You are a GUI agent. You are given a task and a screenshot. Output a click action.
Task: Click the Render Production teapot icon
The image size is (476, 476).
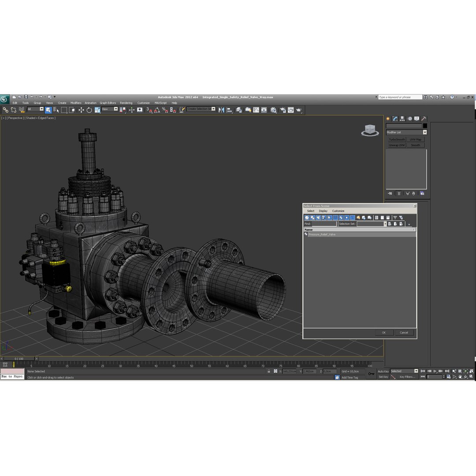point(299,110)
